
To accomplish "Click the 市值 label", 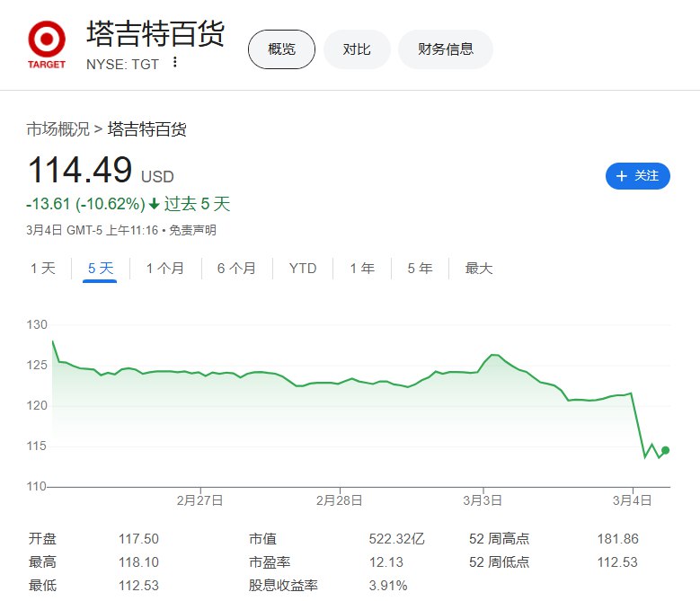I will [263, 538].
